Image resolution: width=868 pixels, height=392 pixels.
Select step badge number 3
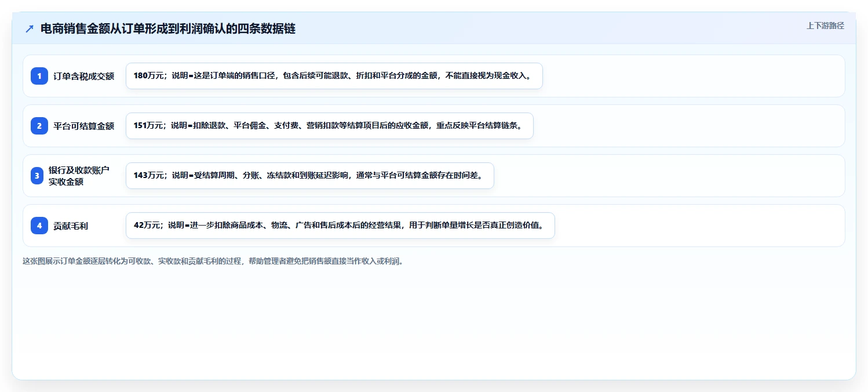pyautogui.click(x=37, y=176)
